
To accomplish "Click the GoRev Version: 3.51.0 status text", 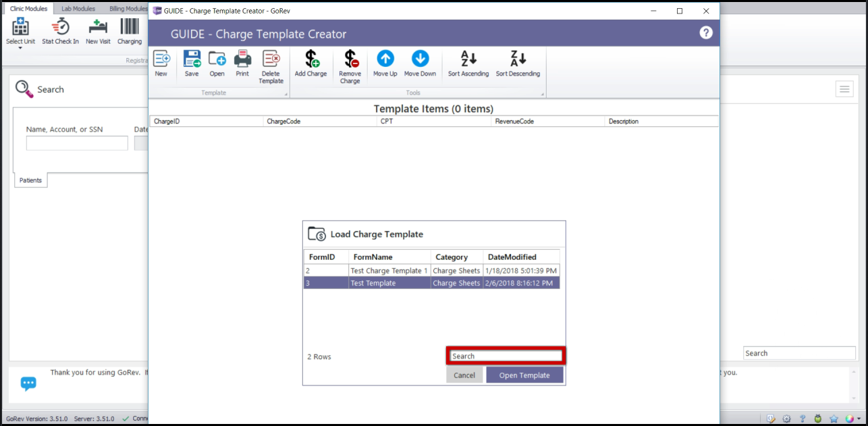I will (36, 419).
